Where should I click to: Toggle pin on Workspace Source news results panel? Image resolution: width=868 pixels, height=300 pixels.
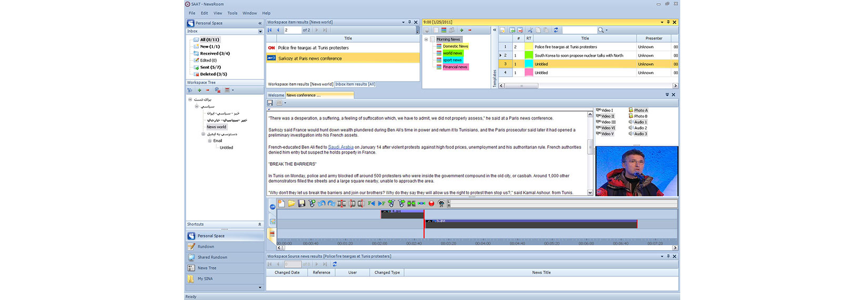(668, 256)
